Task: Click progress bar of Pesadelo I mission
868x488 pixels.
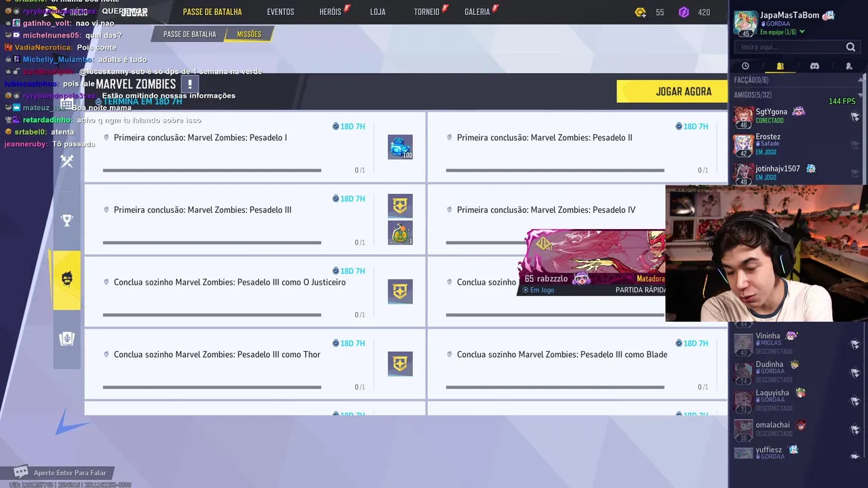Action: pyautogui.click(x=212, y=170)
